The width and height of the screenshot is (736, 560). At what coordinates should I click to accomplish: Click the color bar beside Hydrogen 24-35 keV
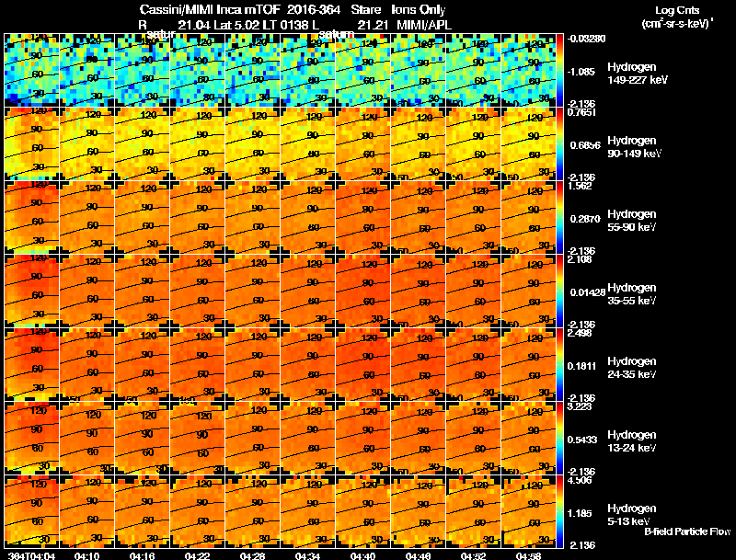coord(559,364)
